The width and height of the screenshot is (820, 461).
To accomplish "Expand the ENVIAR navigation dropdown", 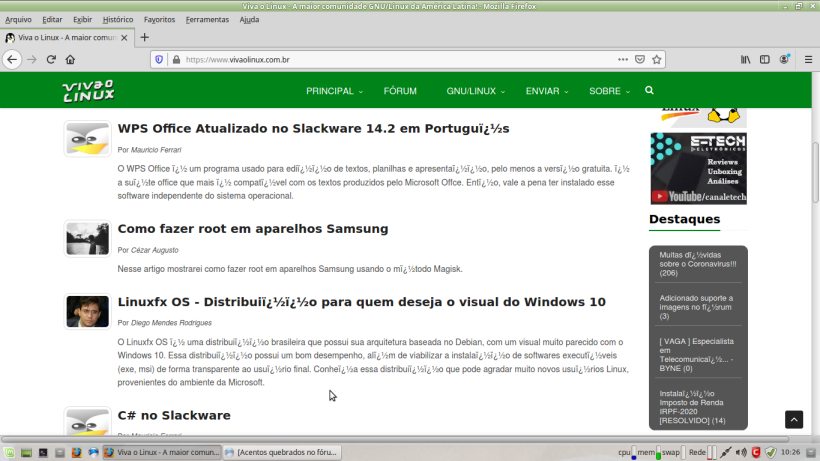I will point(546,91).
